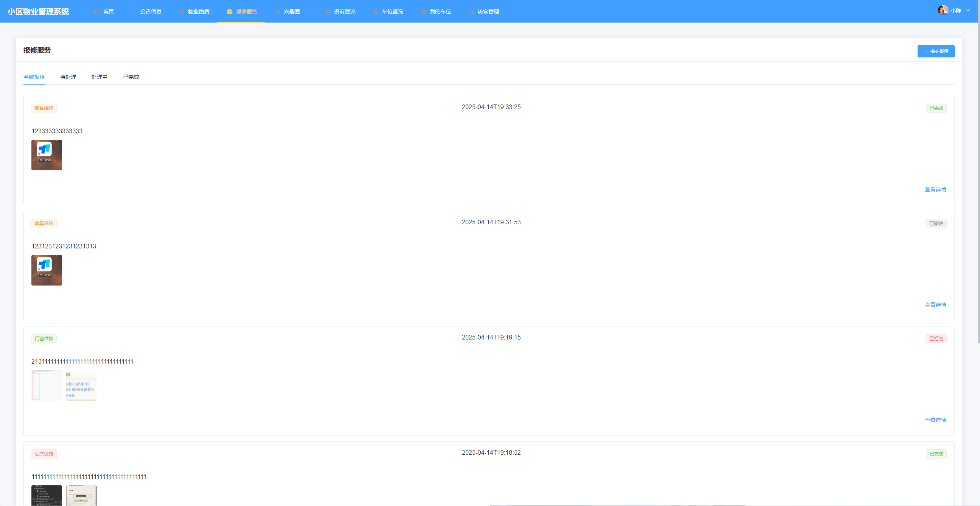Click the clipboard icon for 我的车位

click(x=423, y=11)
